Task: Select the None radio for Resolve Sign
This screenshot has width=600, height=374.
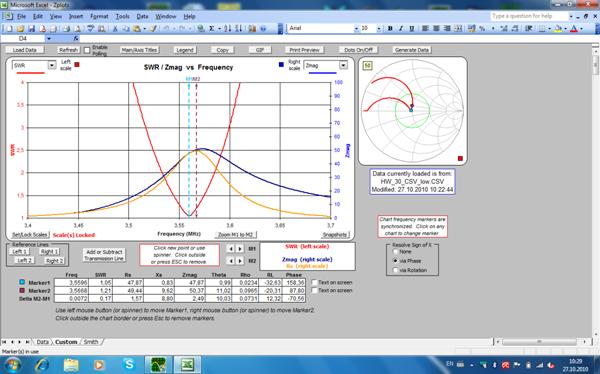Action: (x=396, y=252)
